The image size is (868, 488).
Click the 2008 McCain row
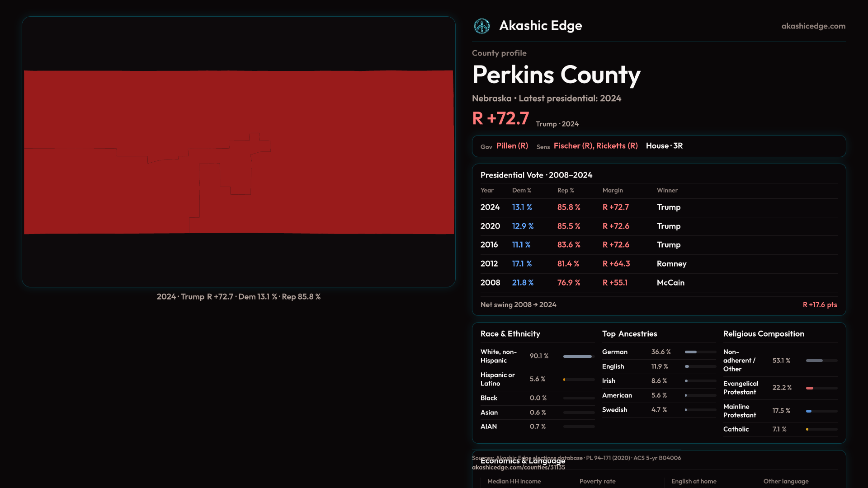658,283
